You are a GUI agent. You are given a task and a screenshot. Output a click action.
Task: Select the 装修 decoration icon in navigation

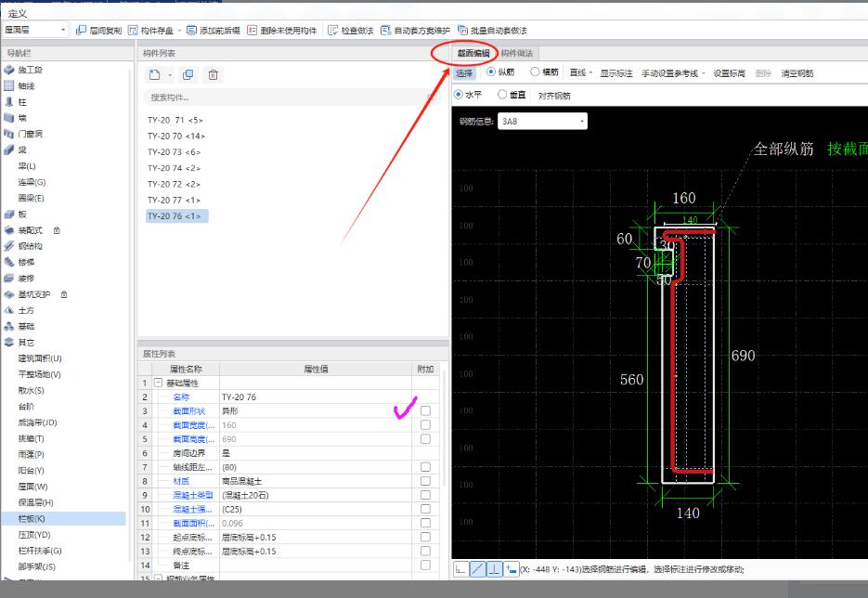9,278
